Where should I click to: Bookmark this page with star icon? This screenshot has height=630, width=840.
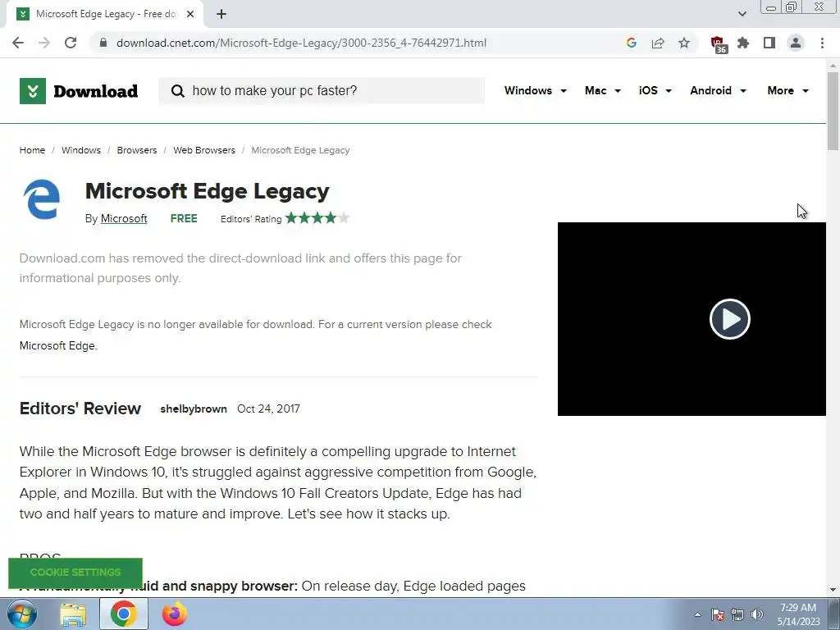tap(684, 43)
